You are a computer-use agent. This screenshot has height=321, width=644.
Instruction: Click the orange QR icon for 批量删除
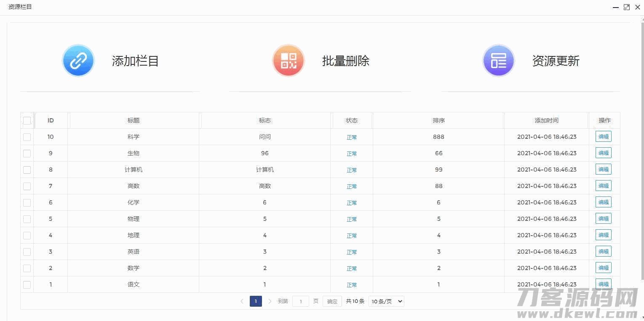pos(289,61)
